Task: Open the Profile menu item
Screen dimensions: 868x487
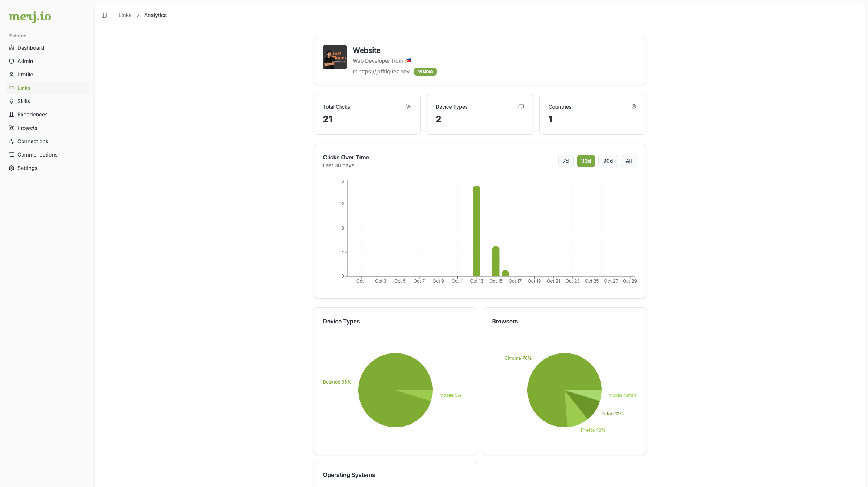Action: (x=25, y=75)
